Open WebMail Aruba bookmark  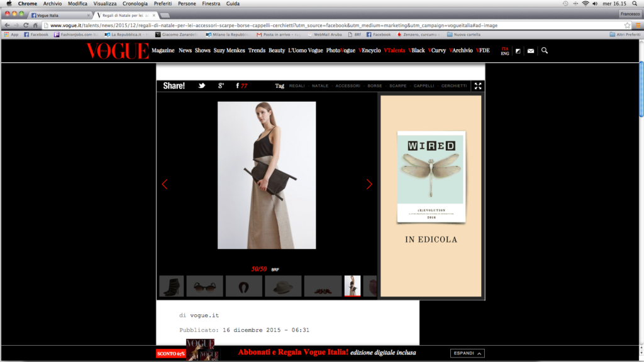tap(325, 35)
